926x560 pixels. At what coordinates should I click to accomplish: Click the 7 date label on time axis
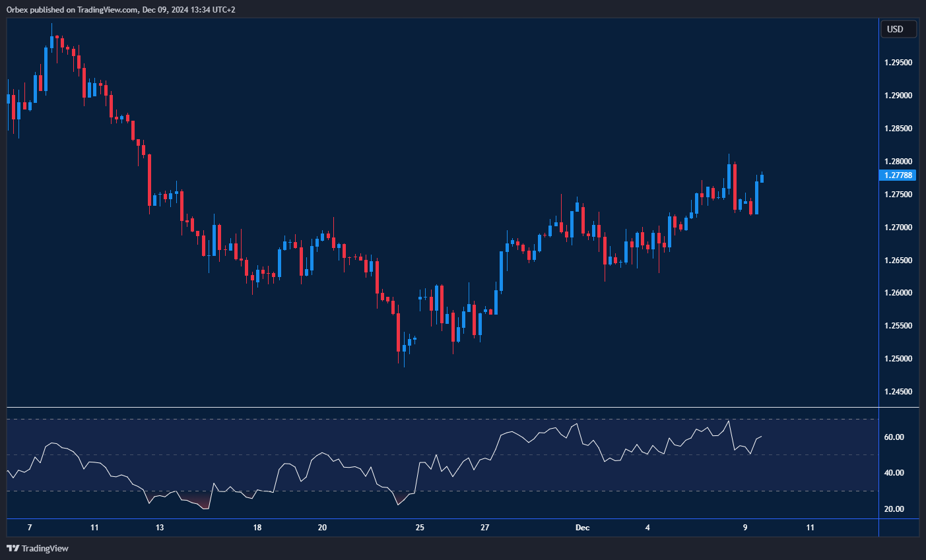(x=30, y=528)
